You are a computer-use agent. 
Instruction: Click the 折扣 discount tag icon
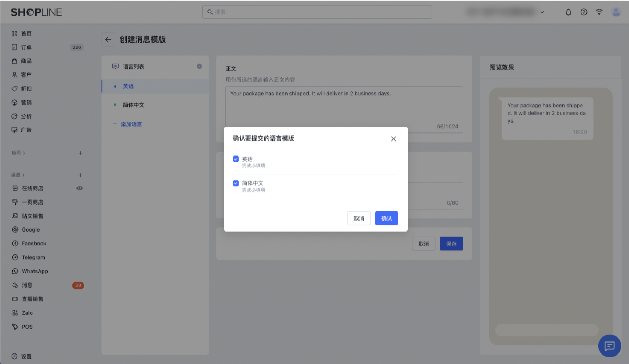pyautogui.click(x=15, y=88)
